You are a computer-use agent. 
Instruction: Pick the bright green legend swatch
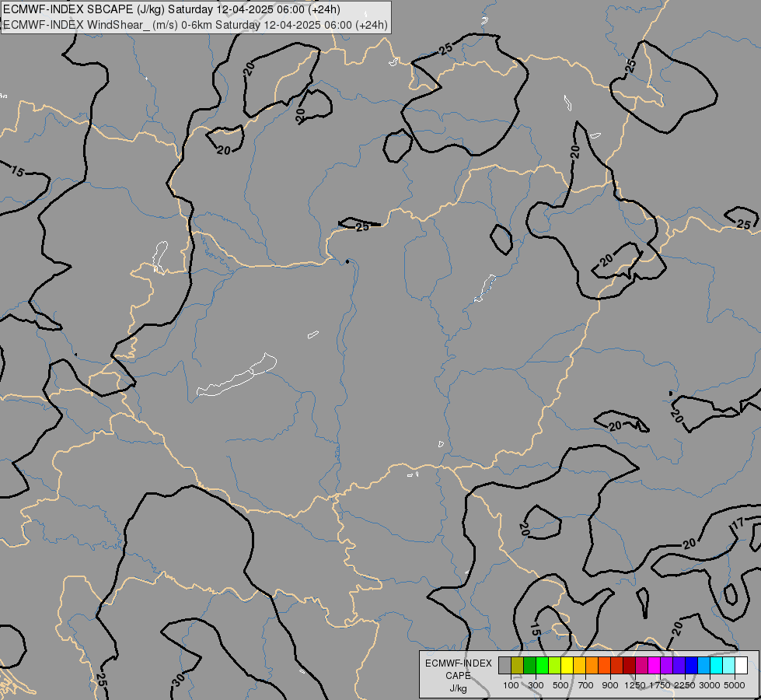pyautogui.click(x=542, y=665)
